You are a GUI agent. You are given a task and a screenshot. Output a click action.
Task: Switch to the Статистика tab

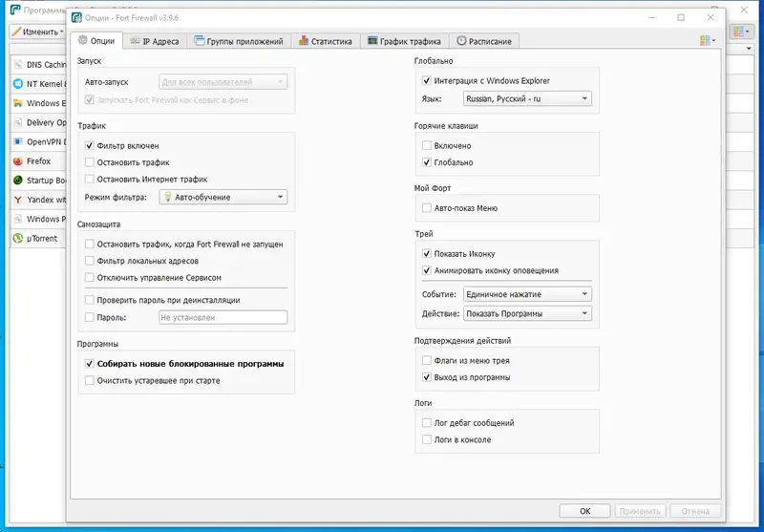point(326,41)
